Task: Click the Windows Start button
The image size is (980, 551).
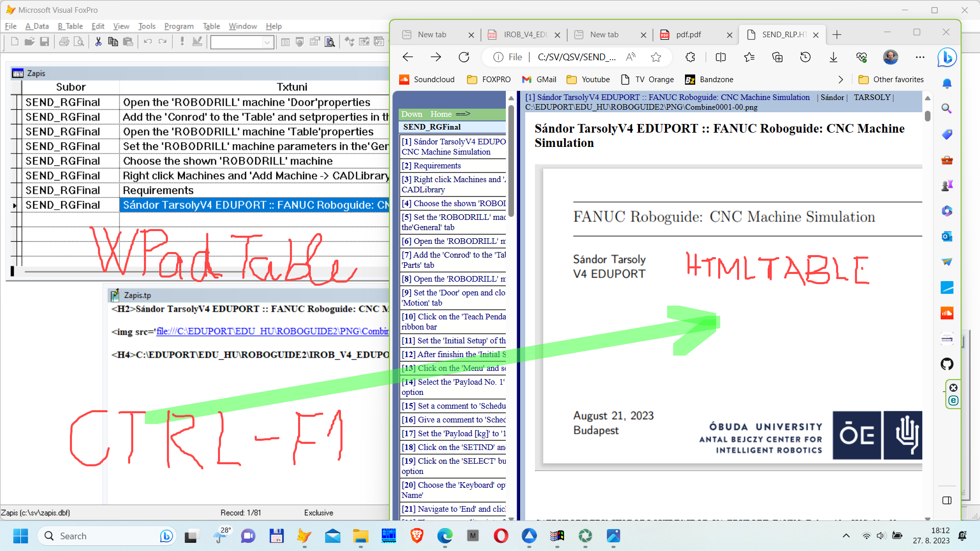Action: [x=20, y=536]
